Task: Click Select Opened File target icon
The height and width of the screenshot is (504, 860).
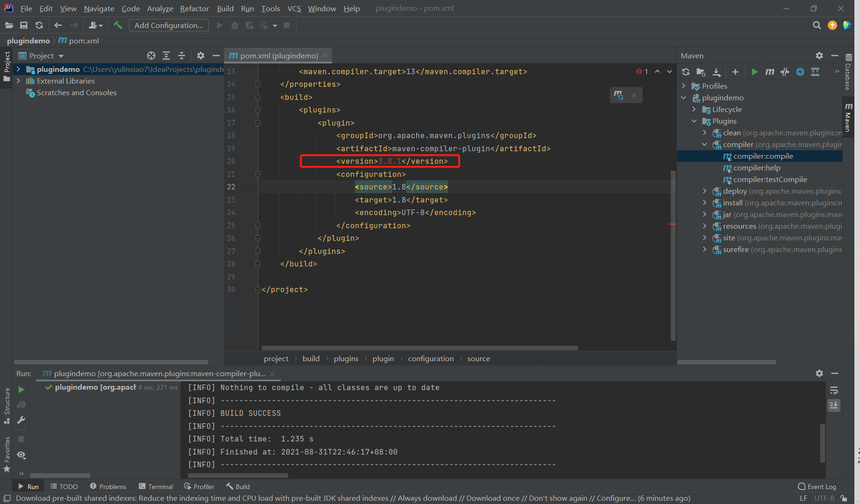Action: point(151,56)
